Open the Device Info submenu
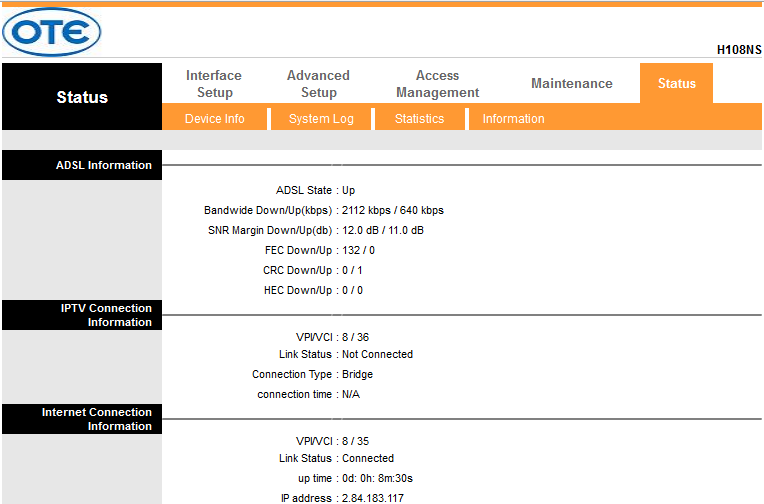The height and width of the screenshot is (504, 764). point(214,119)
